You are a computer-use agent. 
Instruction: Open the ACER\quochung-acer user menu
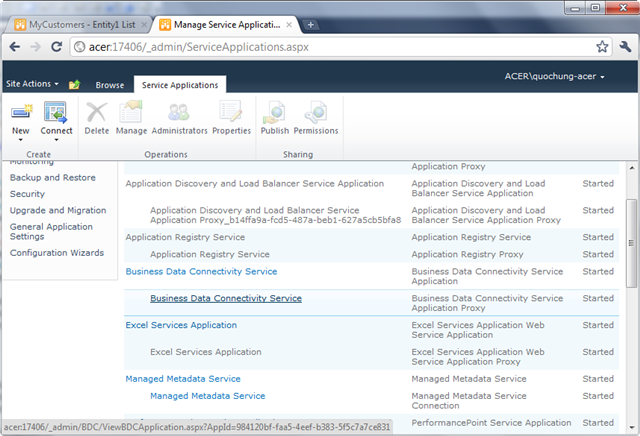pos(555,76)
